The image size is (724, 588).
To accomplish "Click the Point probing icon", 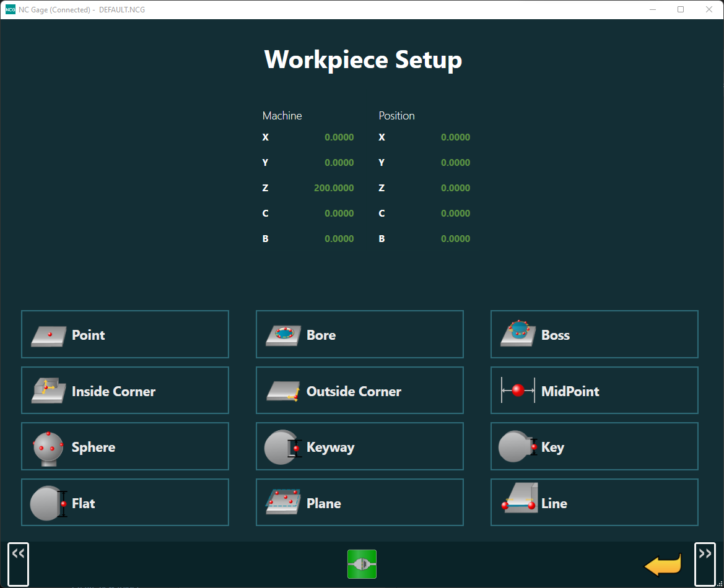I will (49, 335).
